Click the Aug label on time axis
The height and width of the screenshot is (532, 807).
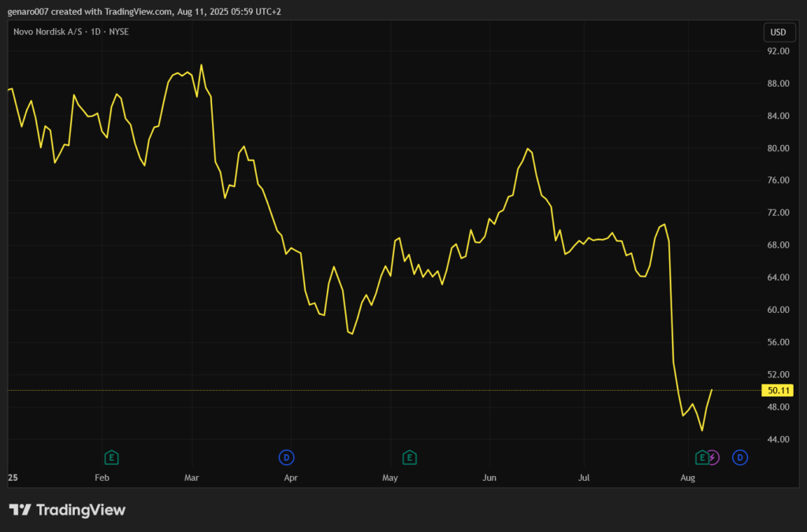[x=687, y=478]
